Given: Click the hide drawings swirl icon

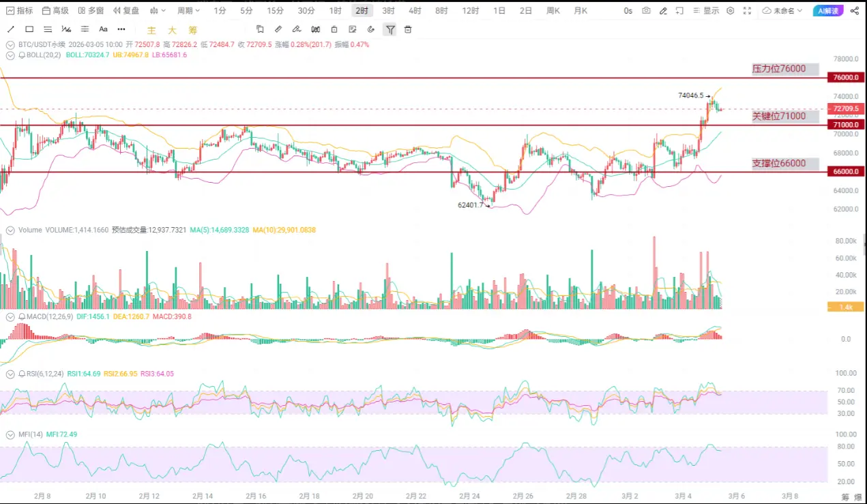Looking at the screenshot, I should [371, 29].
